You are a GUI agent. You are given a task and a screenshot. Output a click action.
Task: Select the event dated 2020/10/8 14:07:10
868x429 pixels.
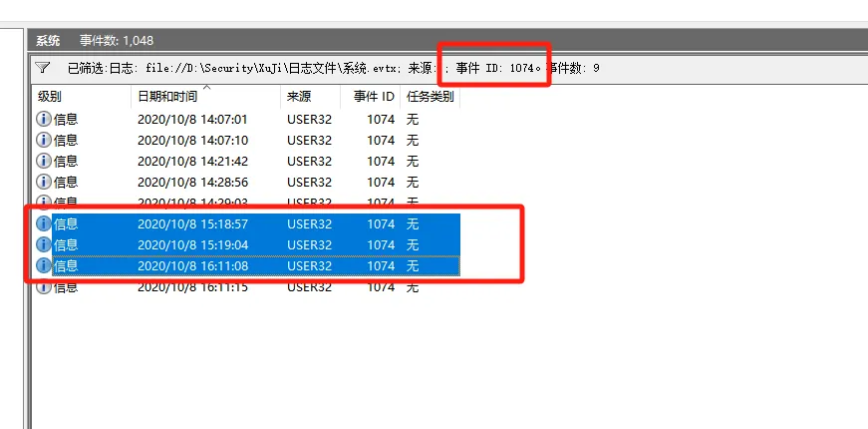click(x=246, y=140)
